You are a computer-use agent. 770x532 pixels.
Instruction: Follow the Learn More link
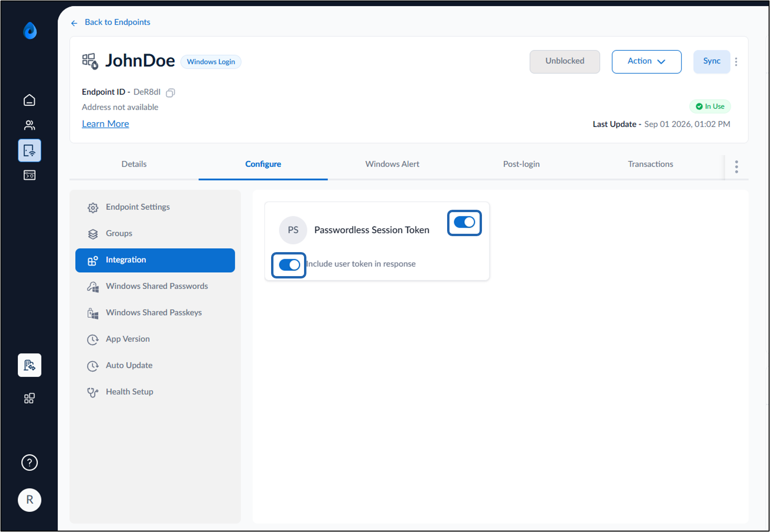coord(105,124)
